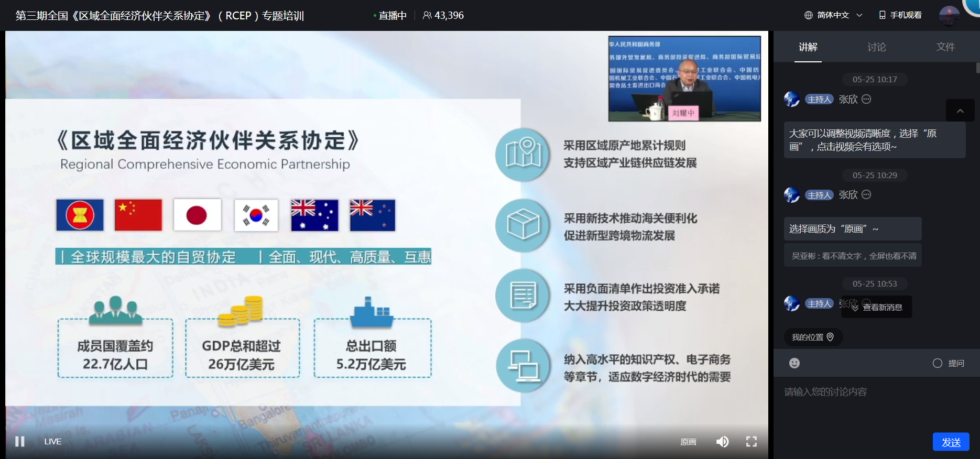Open the emoji picker in chat

tap(794, 363)
